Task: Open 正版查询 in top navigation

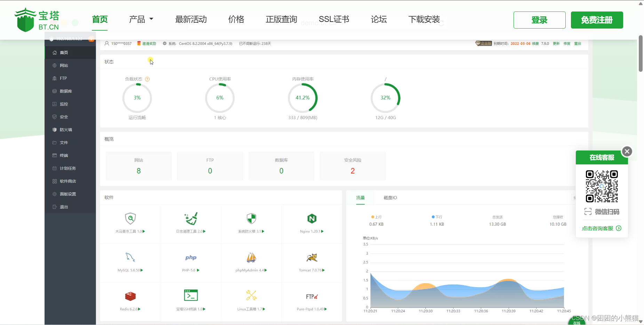Action: 281,20
